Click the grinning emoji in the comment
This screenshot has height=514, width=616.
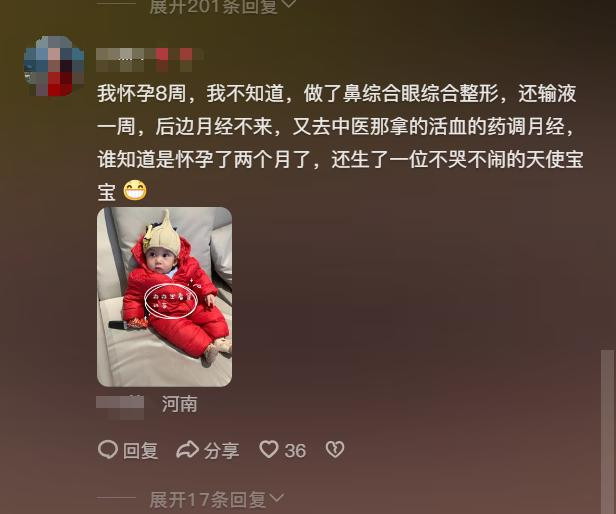135,191
